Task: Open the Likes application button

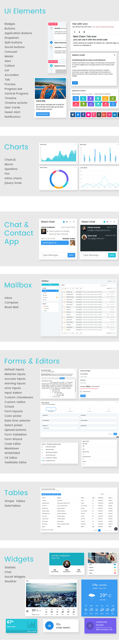Action: click(x=113, y=104)
